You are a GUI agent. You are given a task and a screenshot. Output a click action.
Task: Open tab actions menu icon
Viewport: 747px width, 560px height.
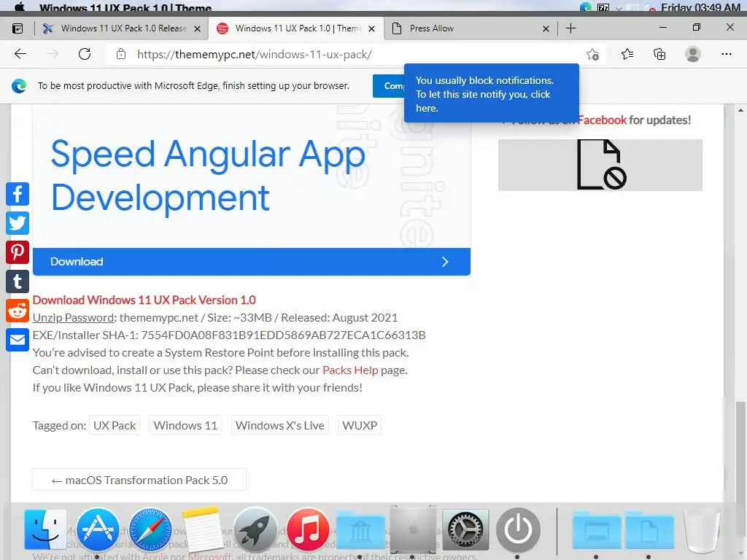[x=18, y=28]
